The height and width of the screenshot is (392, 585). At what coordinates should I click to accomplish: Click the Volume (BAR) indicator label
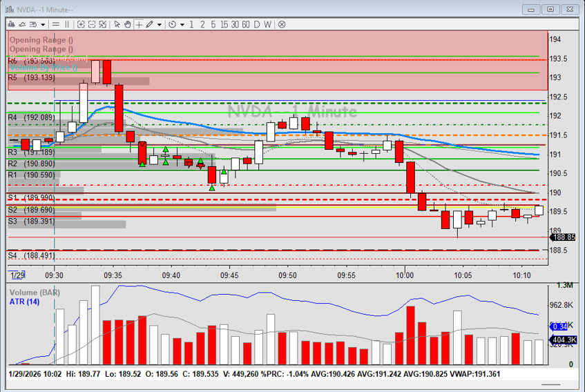point(35,293)
